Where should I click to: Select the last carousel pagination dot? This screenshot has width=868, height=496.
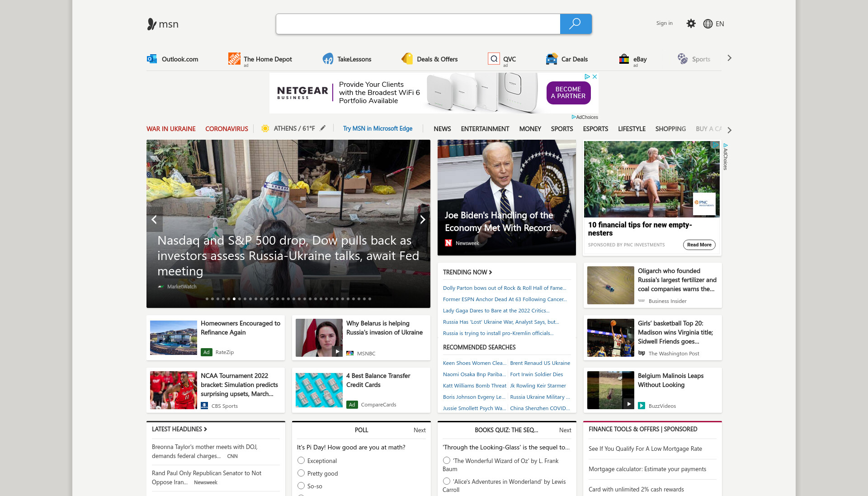point(370,299)
